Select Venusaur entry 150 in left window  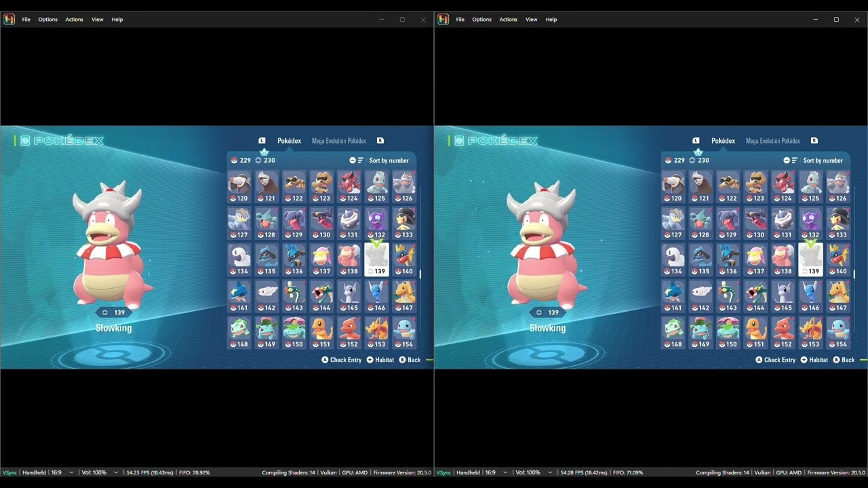point(294,333)
